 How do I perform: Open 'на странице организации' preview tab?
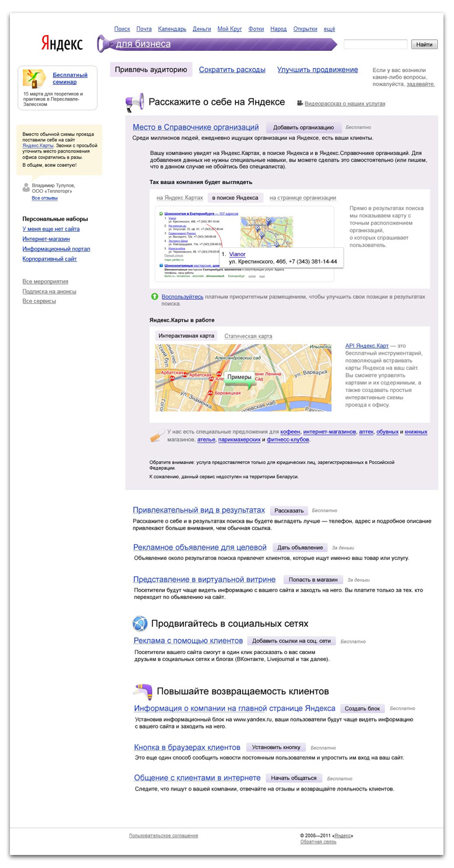coord(302,198)
